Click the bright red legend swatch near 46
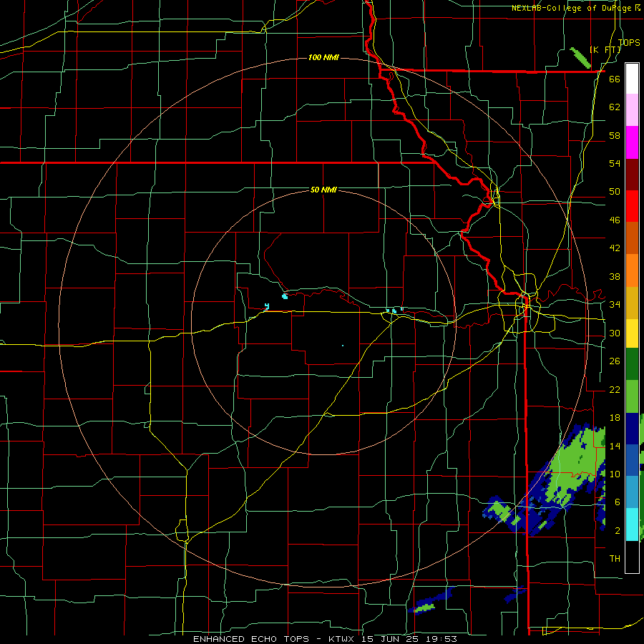 pyautogui.click(x=632, y=206)
